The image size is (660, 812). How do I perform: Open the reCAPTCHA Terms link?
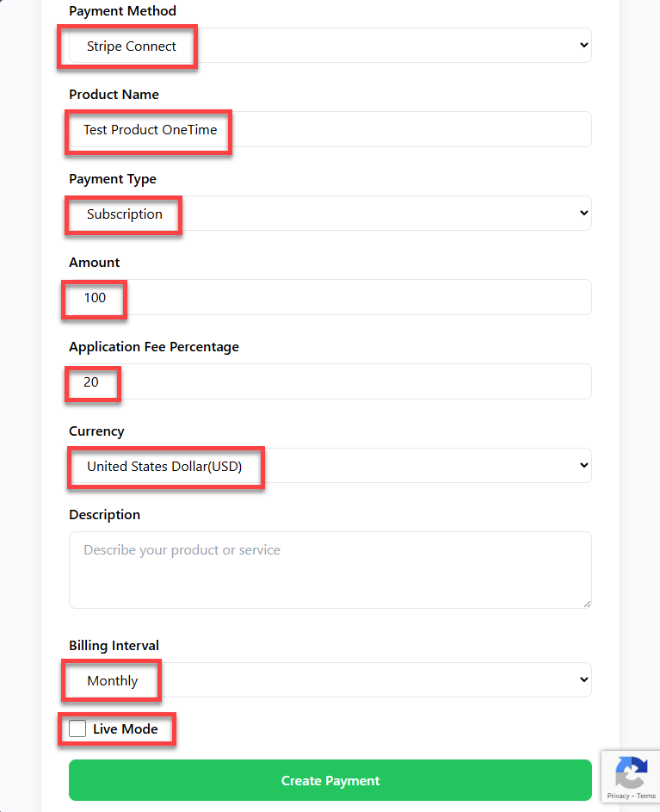click(646, 797)
